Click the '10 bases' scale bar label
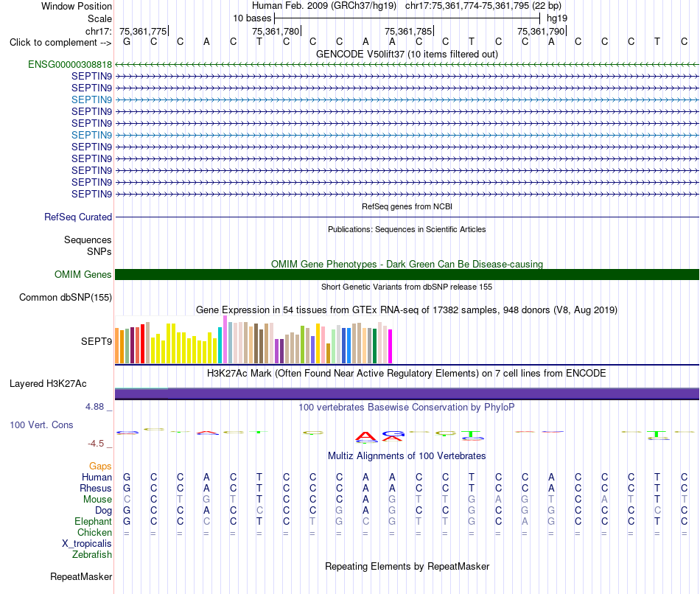Image resolution: width=700 pixels, height=594 pixels. 252,18
